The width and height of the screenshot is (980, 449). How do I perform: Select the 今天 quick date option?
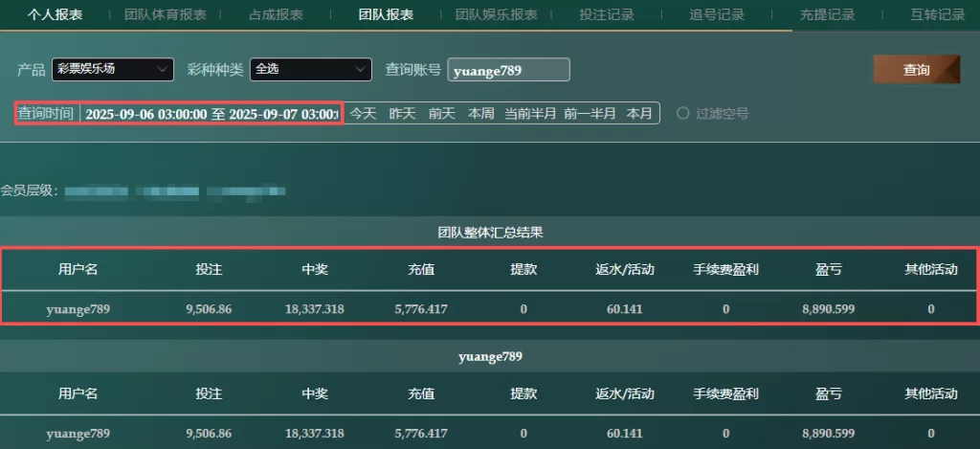[363, 113]
